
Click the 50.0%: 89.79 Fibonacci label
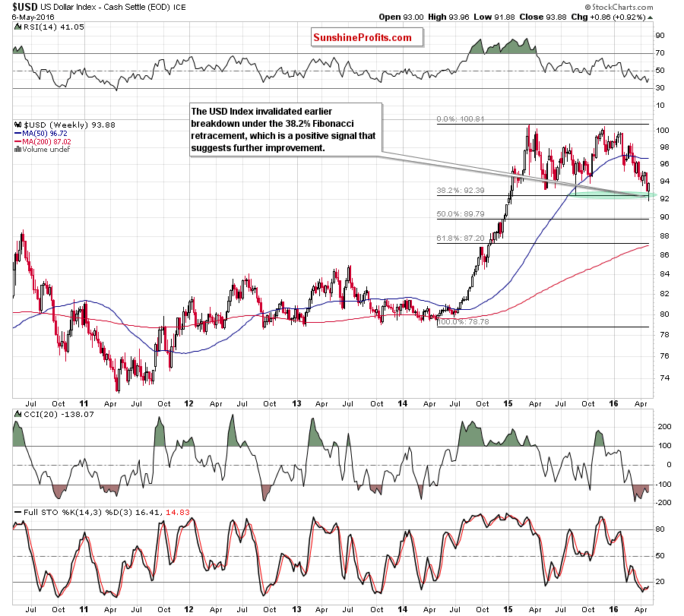(461, 214)
